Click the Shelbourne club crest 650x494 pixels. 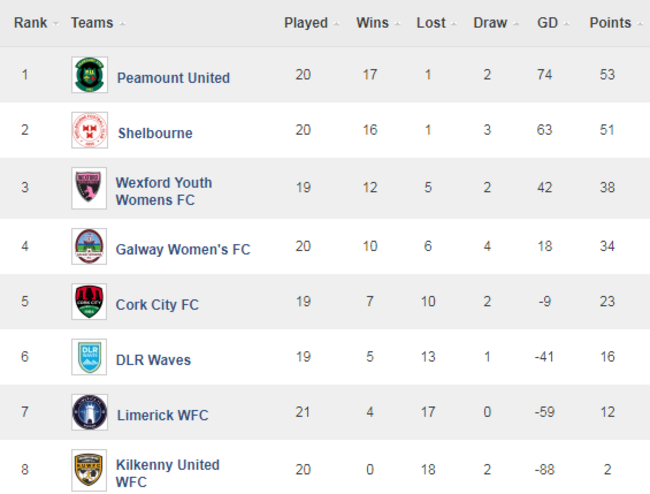(89, 131)
